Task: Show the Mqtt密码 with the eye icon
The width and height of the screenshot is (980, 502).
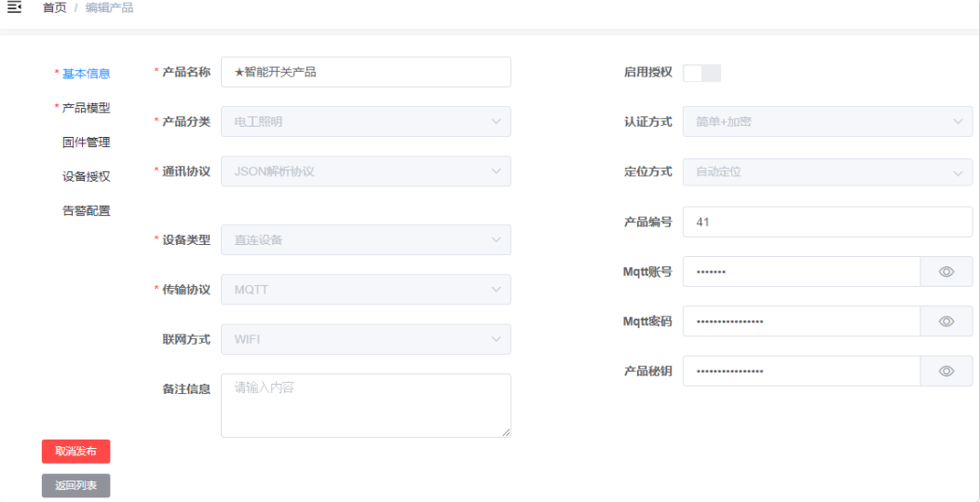Action: pos(946,321)
